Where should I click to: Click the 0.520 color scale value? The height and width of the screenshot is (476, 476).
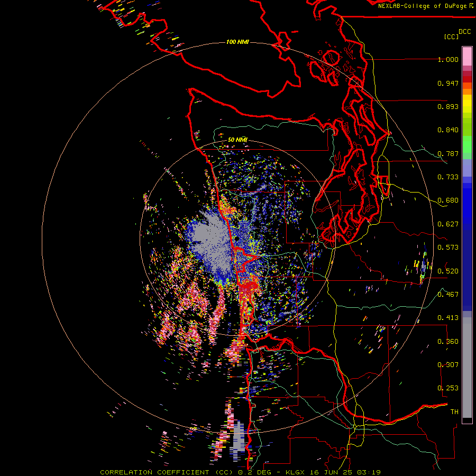tap(448, 271)
